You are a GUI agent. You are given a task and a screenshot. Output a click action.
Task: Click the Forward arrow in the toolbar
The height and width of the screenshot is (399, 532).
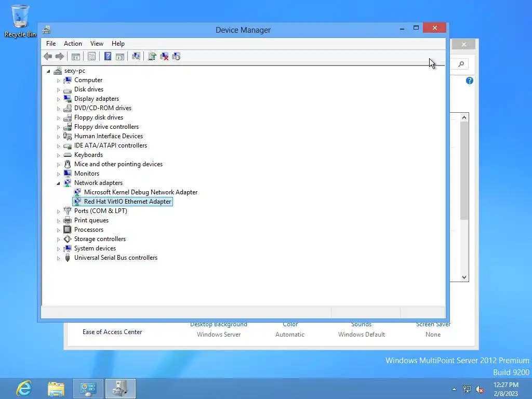pyautogui.click(x=59, y=56)
